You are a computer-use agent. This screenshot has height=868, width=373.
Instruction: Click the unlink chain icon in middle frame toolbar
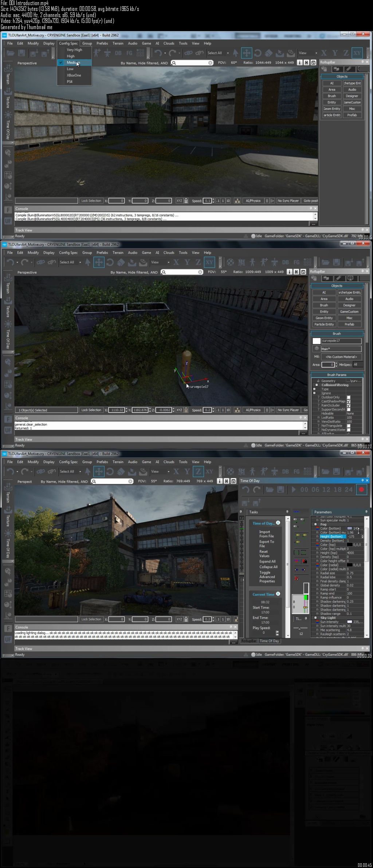[x=52, y=262]
